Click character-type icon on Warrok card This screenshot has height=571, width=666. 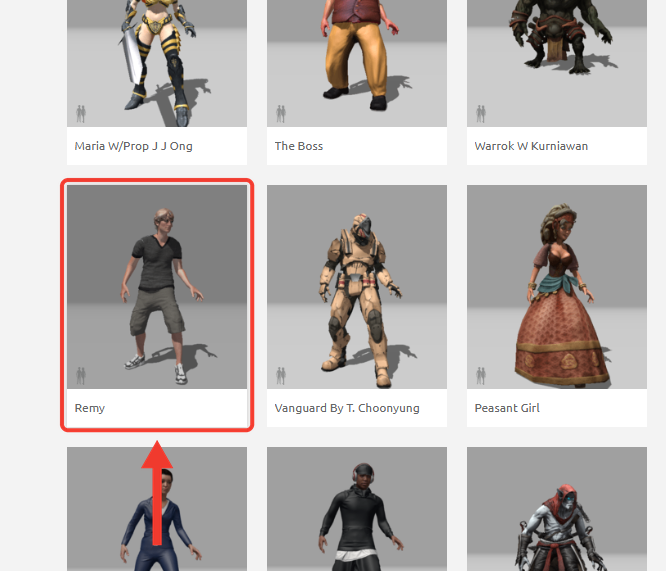tap(481, 114)
